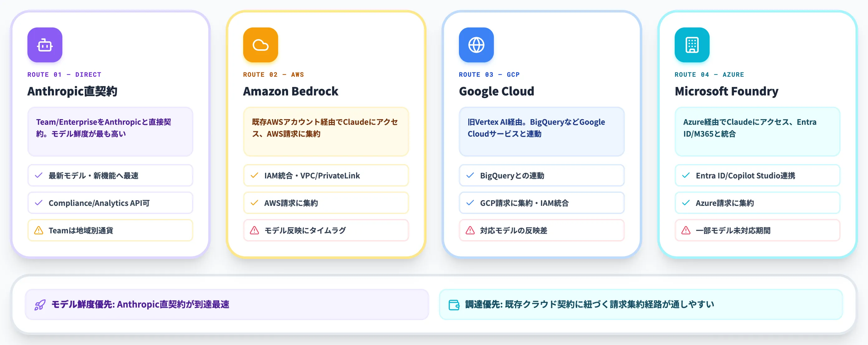Click the 最新モデル・新機能へ最速 text
Viewport: 868px width, 345px height.
[x=94, y=176]
